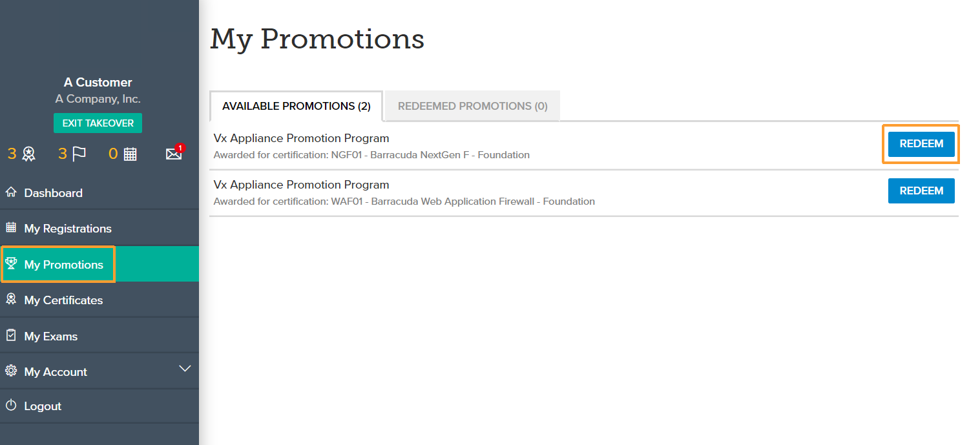Click the Dashboard home icon
The width and height of the screenshot is (980, 445).
(11, 192)
